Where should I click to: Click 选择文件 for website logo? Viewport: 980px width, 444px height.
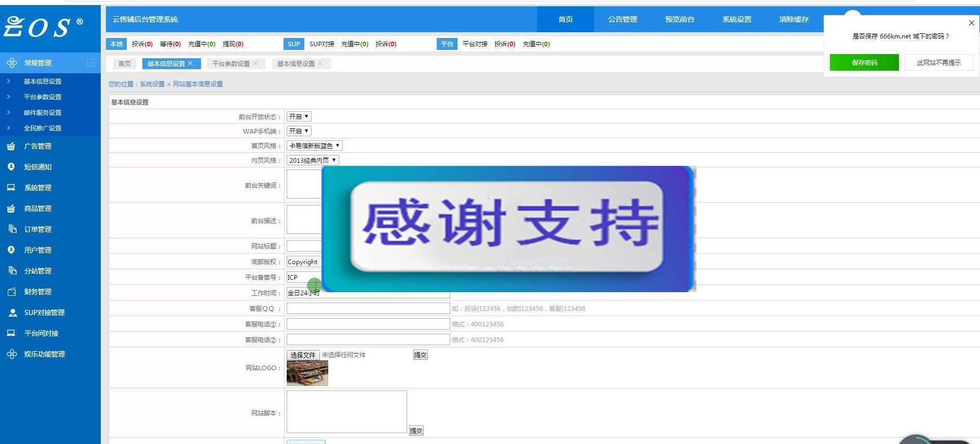pyautogui.click(x=303, y=355)
